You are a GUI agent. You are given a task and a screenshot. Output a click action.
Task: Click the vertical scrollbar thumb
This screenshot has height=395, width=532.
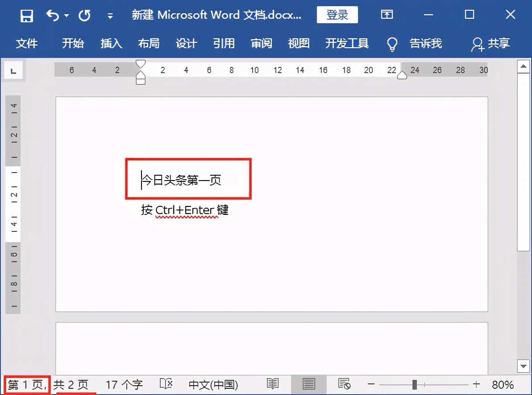pyautogui.click(x=524, y=162)
